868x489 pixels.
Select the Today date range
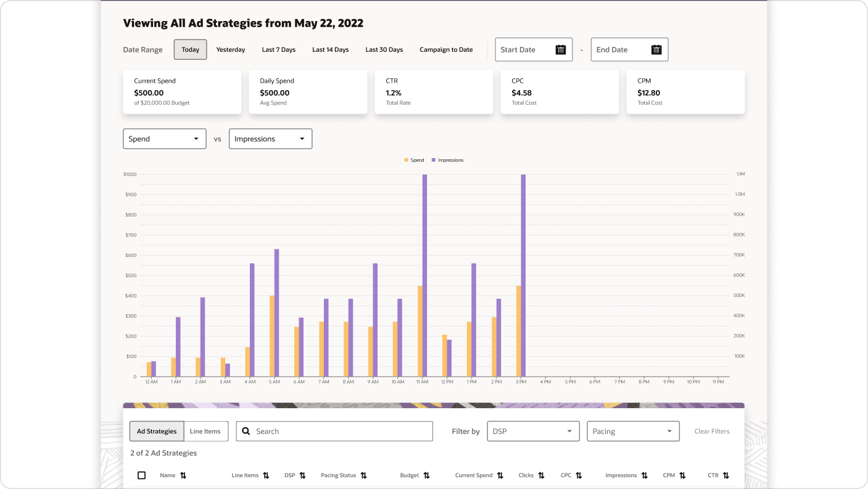coord(190,49)
